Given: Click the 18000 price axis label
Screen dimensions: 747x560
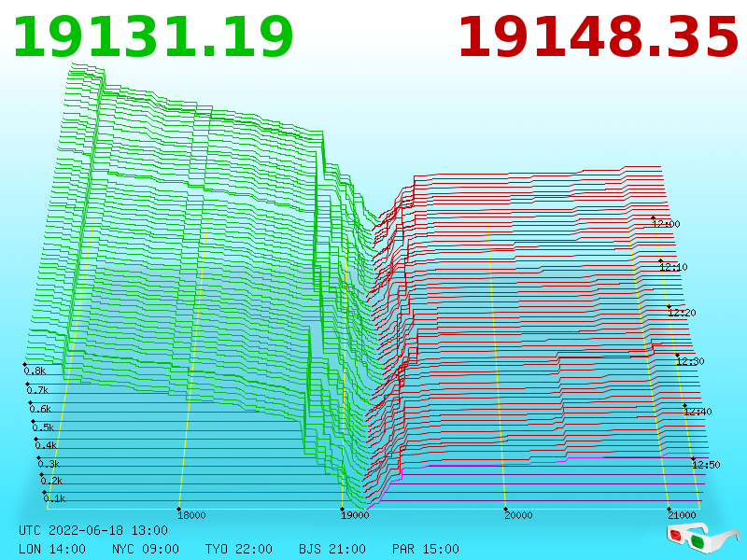Looking at the screenshot, I should (x=191, y=515).
